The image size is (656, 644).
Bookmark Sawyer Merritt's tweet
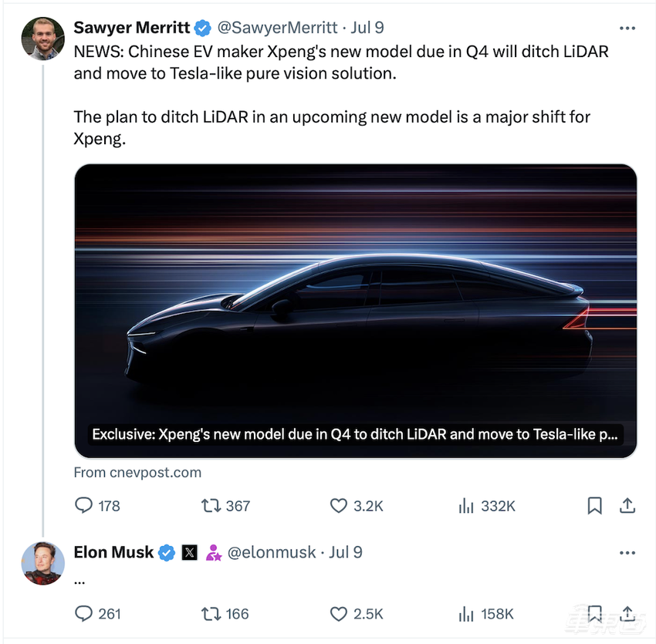594,506
